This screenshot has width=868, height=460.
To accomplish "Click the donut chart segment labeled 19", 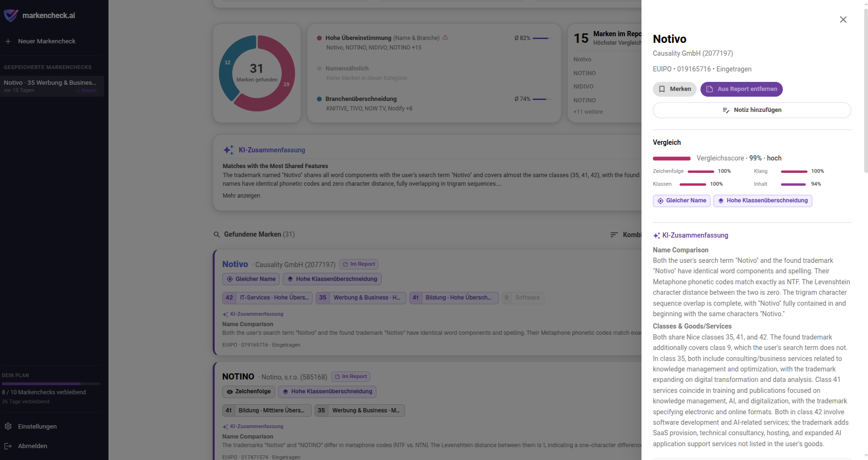I will click(286, 84).
